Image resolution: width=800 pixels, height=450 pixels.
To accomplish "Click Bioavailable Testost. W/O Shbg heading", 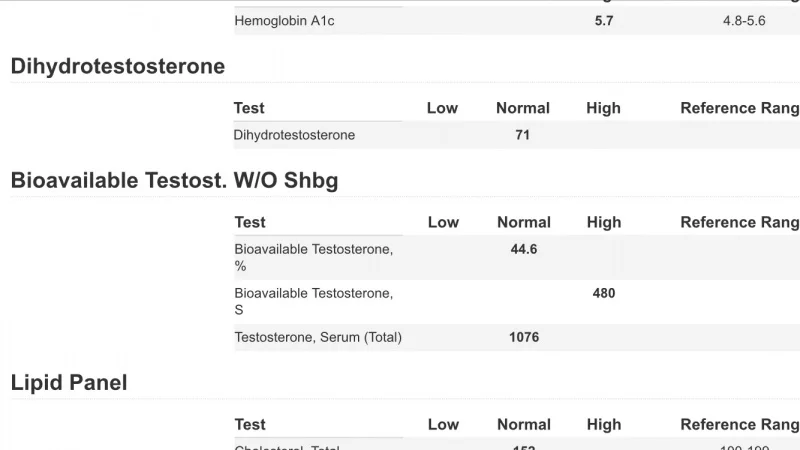I will tap(174, 181).
